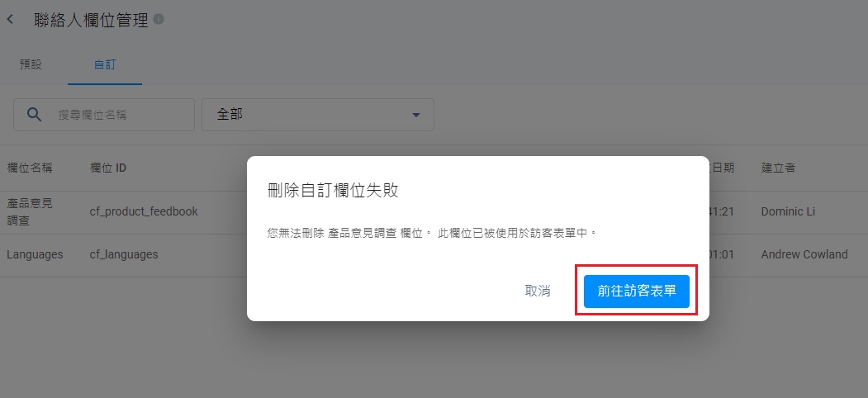Focus the 搜尋欄位名稱 search field
Screen dimensions: 868x398
pyautogui.click(x=104, y=115)
